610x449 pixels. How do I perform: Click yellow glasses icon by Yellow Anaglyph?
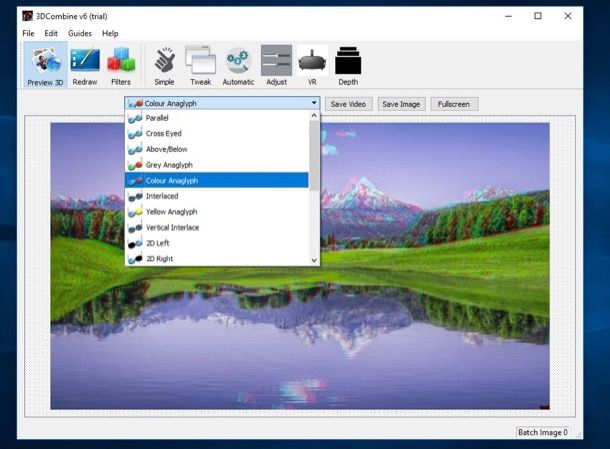point(135,212)
